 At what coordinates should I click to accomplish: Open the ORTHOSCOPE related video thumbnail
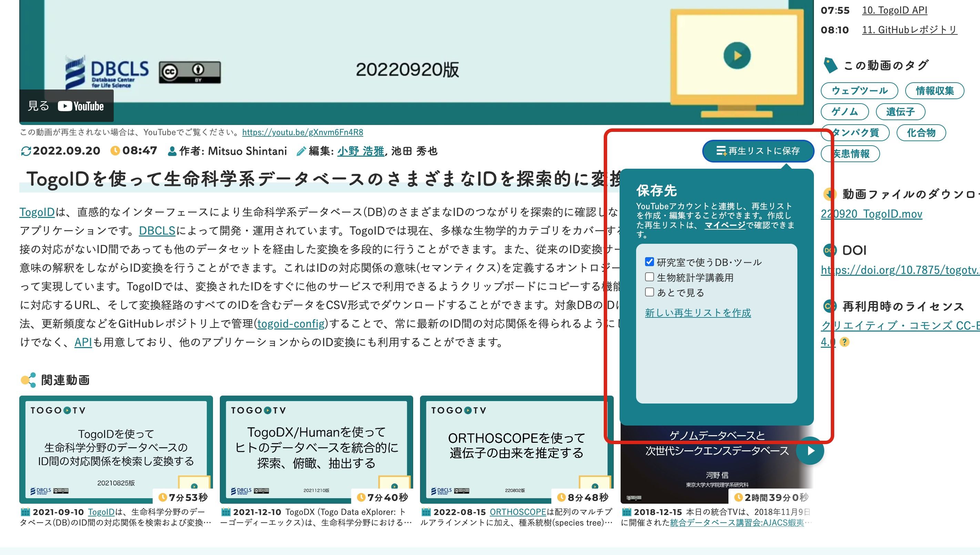tap(517, 446)
